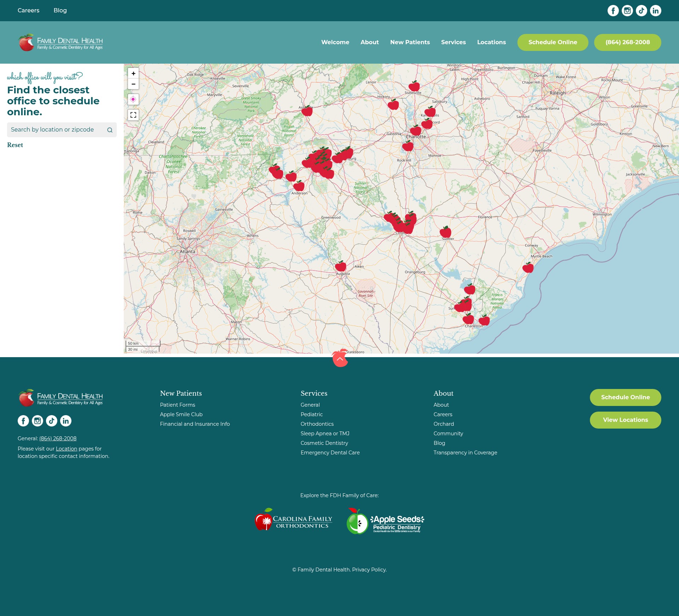Screen dimensions: 679x616
Task: Click header Schedule Online button
Action: point(553,42)
